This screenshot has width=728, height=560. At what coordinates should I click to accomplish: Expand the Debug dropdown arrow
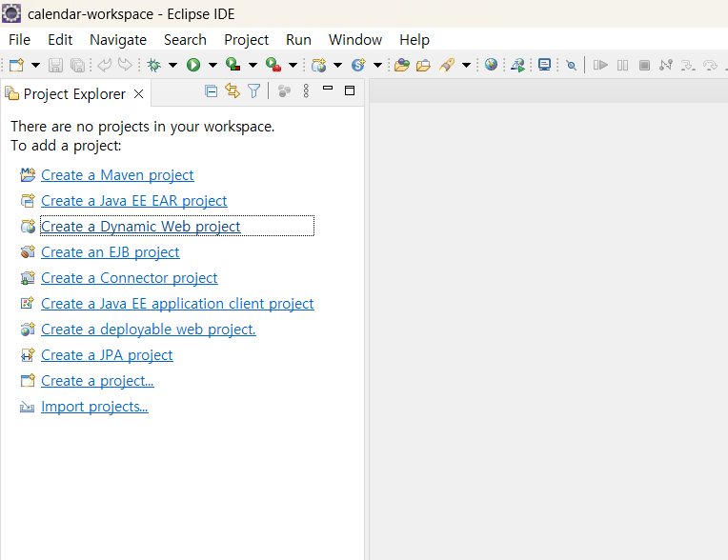tap(172, 66)
